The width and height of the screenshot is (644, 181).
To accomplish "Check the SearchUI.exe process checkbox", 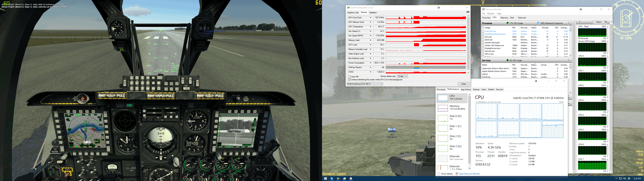I will [x=483, y=31].
